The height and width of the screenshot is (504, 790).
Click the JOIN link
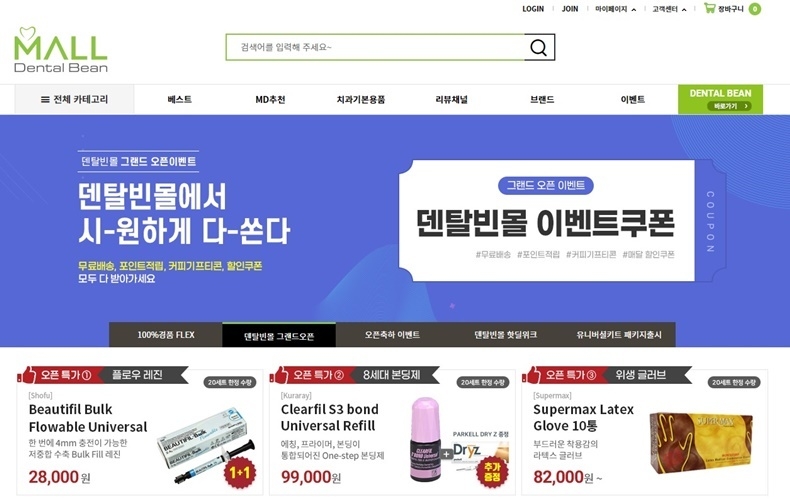570,9
